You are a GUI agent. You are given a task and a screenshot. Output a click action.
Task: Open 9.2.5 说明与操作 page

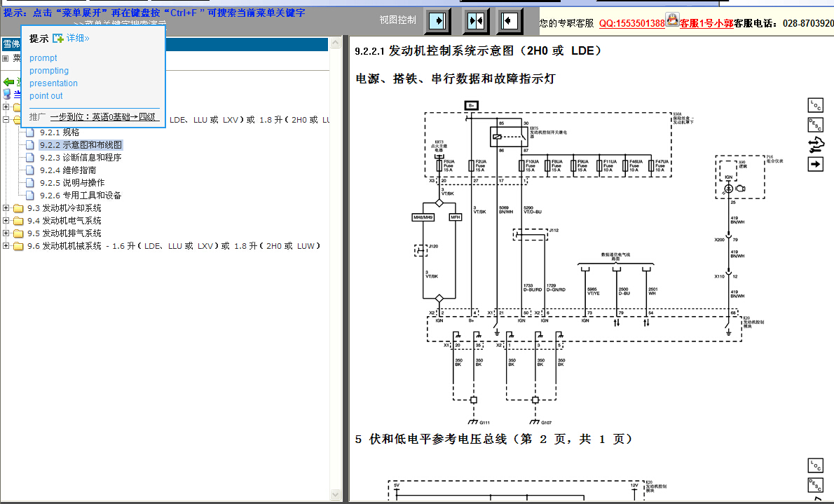tap(72, 182)
